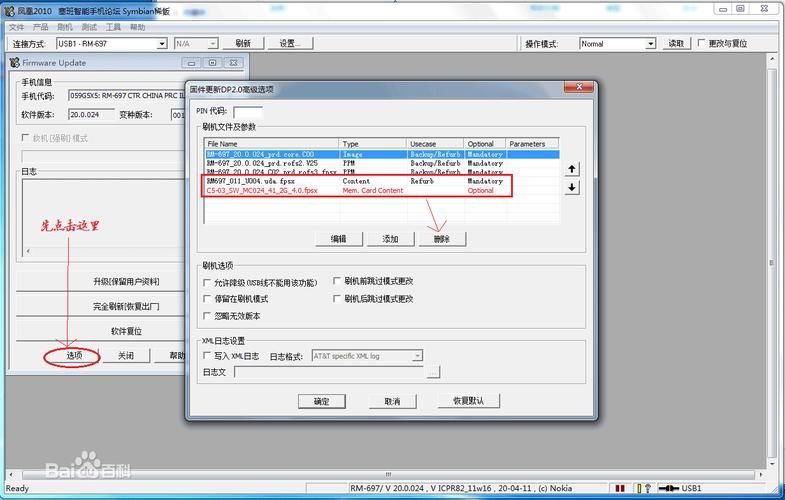Move selected file down with arrow
This screenshot has width=785, height=500.
tap(572, 187)
